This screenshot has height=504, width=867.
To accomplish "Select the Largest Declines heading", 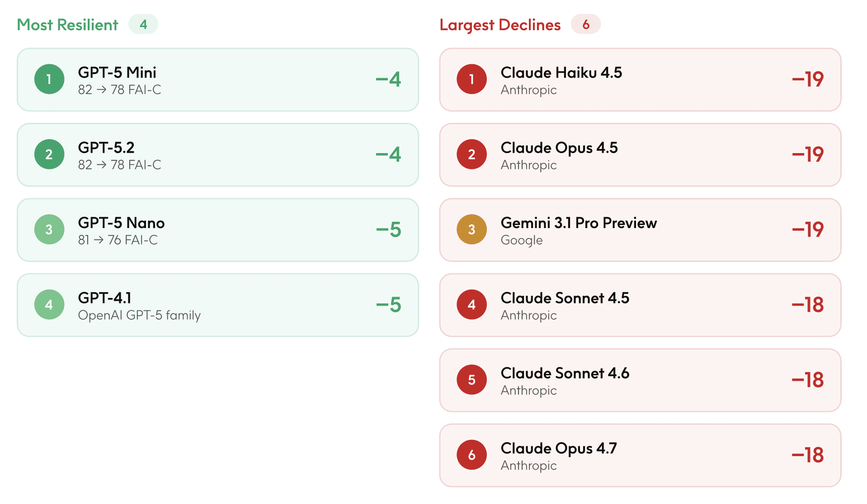I will 500,25.
